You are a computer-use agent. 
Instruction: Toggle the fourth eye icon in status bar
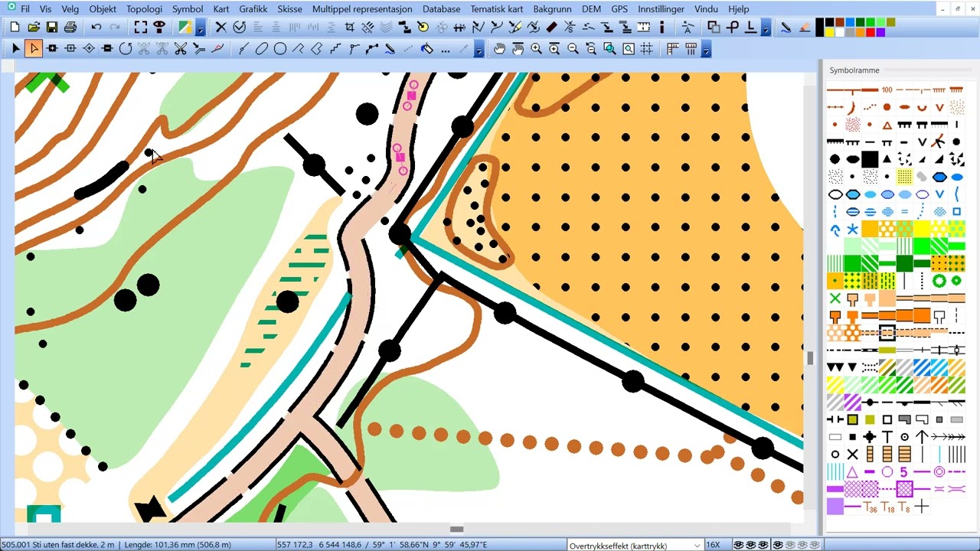tap(778, 545)
